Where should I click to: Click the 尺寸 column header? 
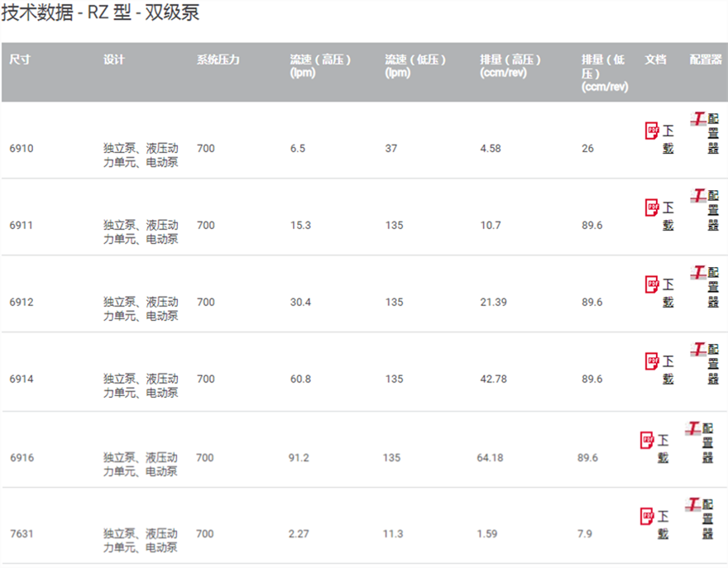coord(21,60)
